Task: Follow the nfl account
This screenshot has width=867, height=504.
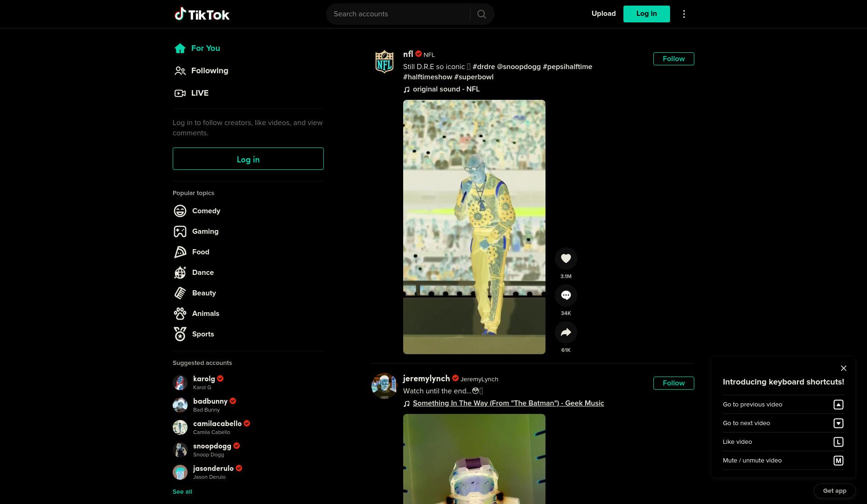Action: (673, 59)
